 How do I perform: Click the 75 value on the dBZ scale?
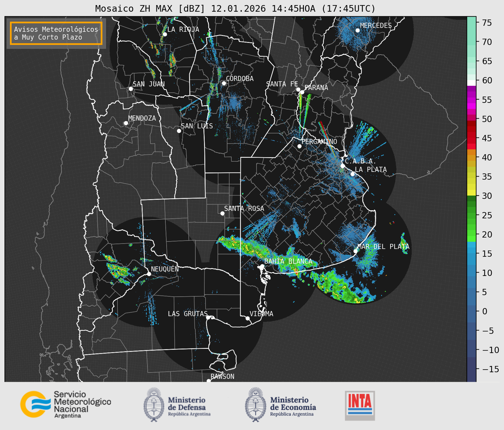(487, 23)
